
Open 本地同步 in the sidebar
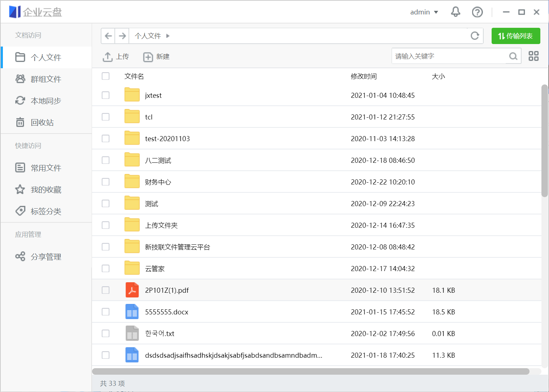pos(46,101)
